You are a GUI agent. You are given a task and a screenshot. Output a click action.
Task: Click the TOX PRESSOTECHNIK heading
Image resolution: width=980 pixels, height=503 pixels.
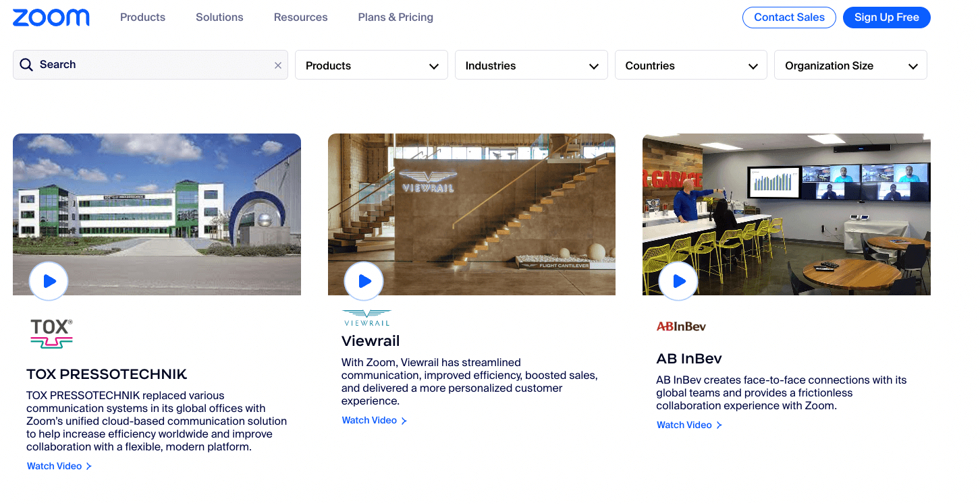point(107,374)
